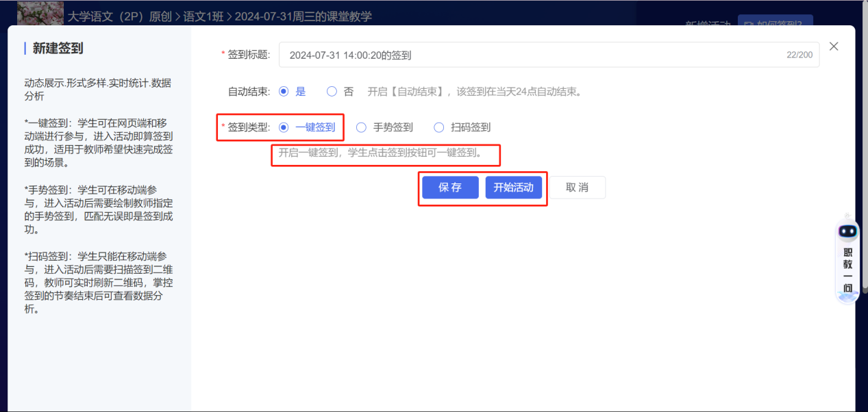868x412 pixels.
Task: Open the 职教一问 robot assistant
Action: pos(847,260)
